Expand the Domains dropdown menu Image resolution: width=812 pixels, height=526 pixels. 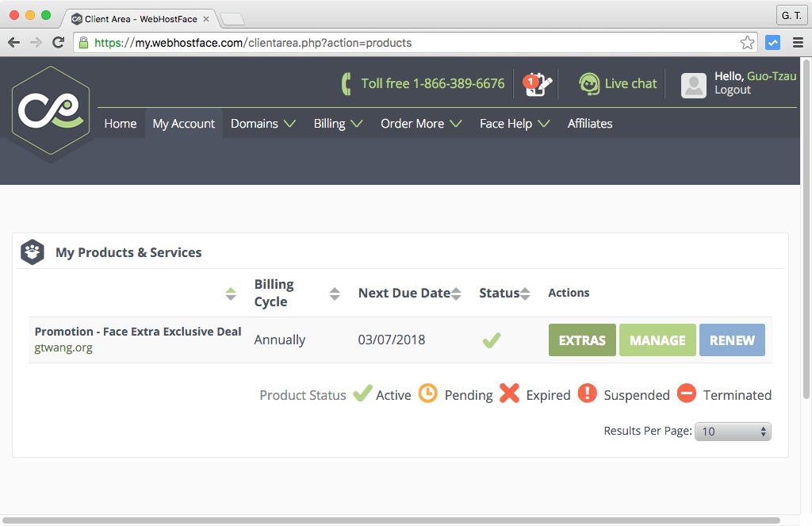(262, 124)
